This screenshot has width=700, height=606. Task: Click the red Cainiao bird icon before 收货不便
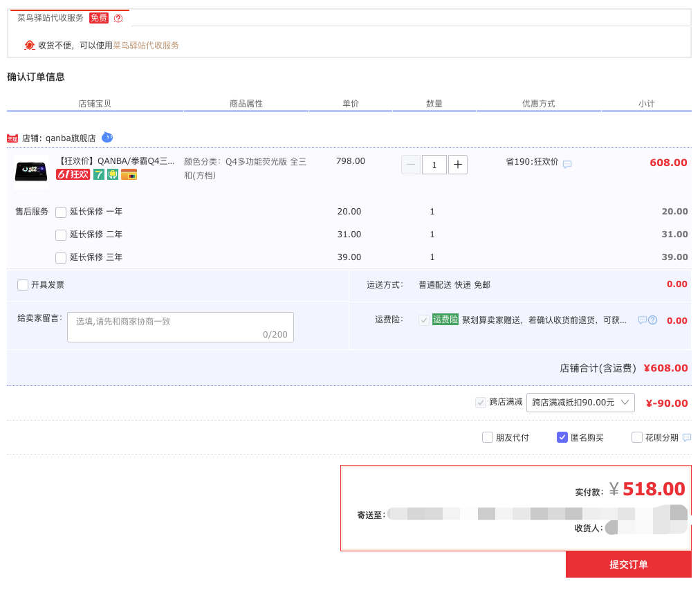coord(30,45)
